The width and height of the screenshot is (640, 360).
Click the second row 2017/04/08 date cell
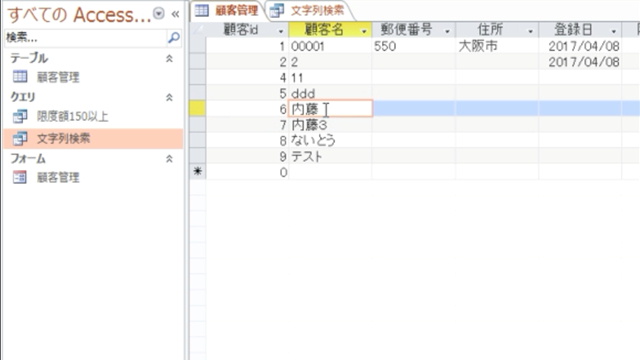[580, 62]
